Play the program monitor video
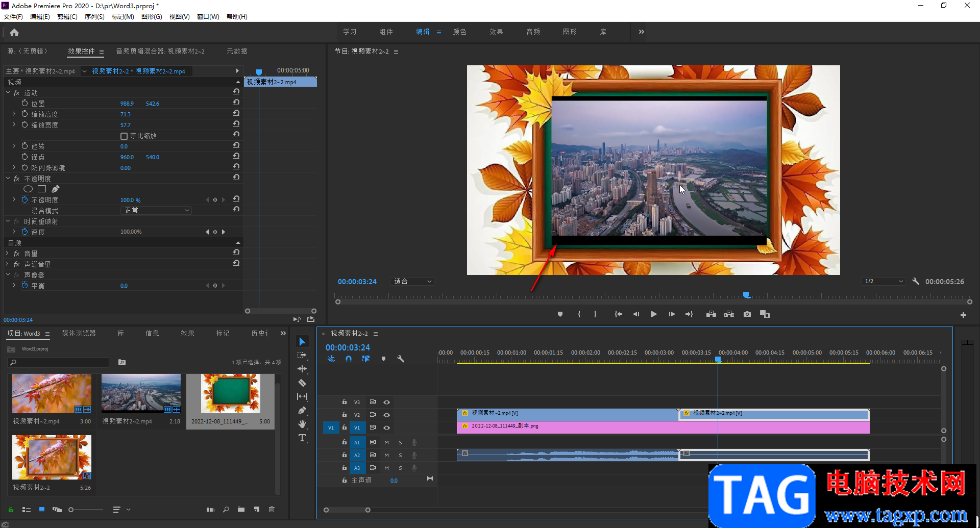980x528 pixels. [x=653, y=314]
